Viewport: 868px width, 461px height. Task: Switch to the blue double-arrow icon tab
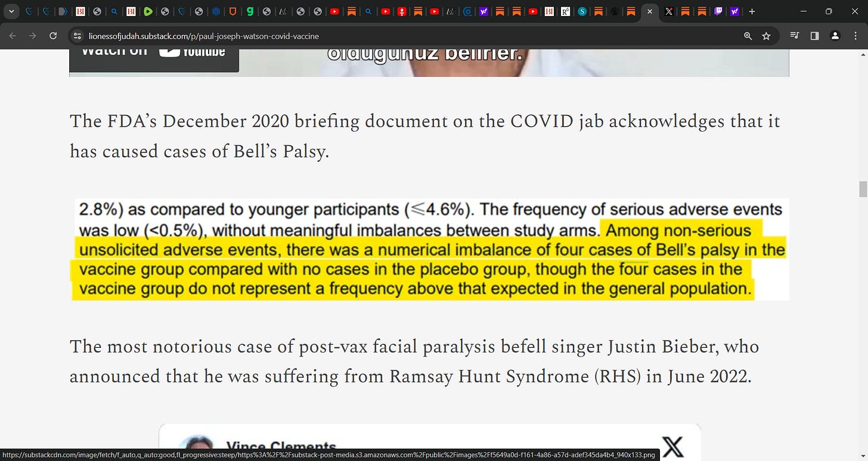pos(63,11)
